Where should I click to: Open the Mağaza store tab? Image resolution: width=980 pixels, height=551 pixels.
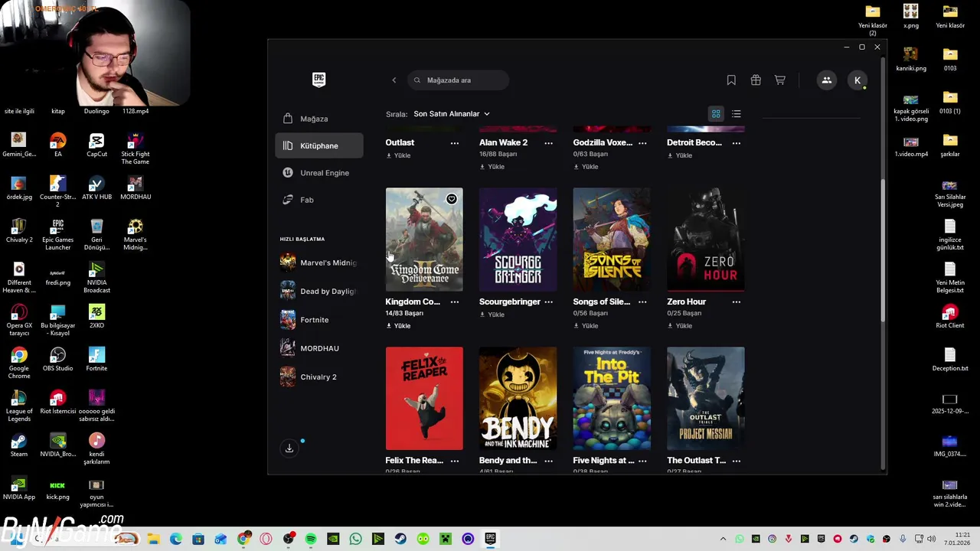[x=319, y=119]
